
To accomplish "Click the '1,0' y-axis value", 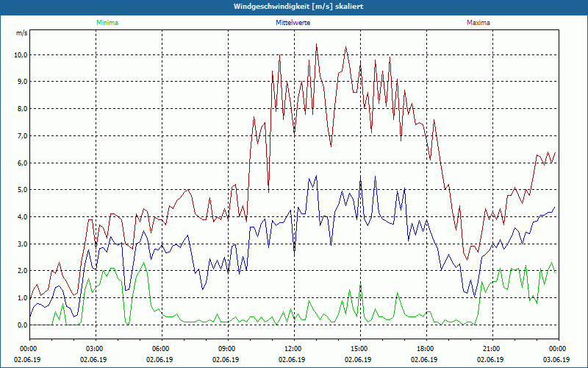I will coord(23,298).
